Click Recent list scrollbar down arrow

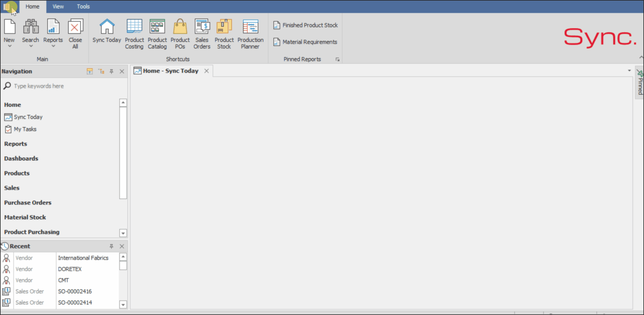pyautogui.click(x=123, y=305)
